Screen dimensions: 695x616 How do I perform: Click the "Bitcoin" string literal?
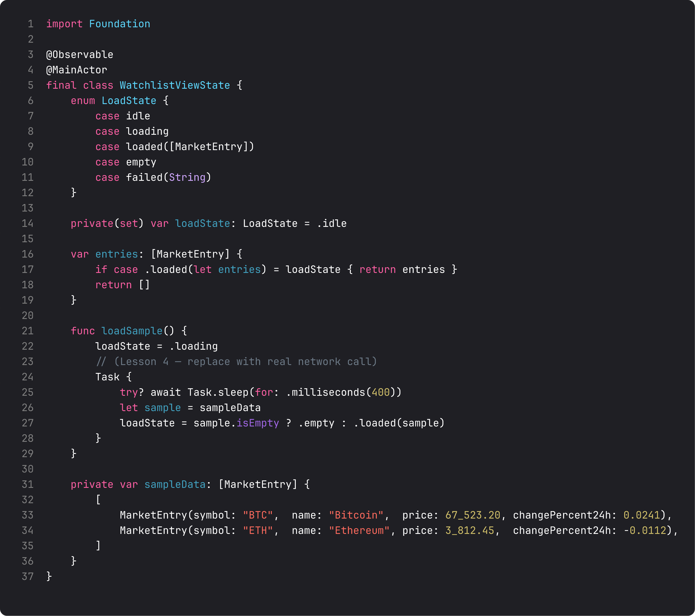[356, 515]
